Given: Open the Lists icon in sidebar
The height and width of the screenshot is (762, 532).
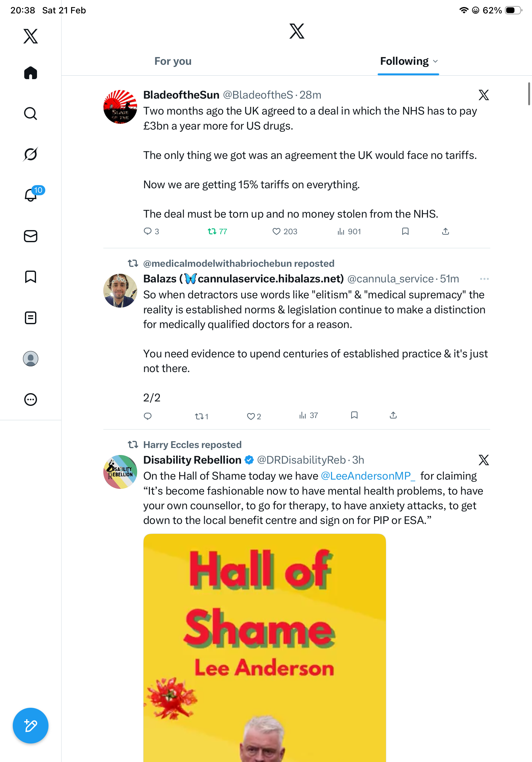Looking at the screenshot, I should [x=31, y=317].
